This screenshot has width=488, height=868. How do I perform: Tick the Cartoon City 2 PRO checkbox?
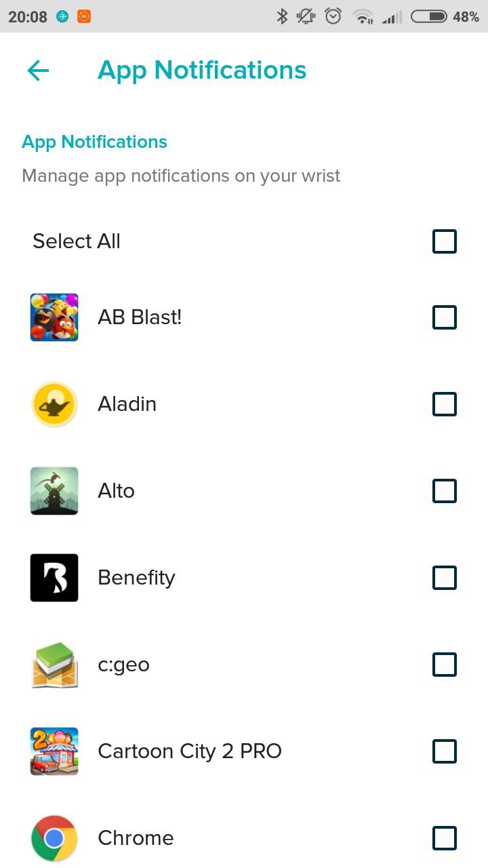click(x=445, y=751)
